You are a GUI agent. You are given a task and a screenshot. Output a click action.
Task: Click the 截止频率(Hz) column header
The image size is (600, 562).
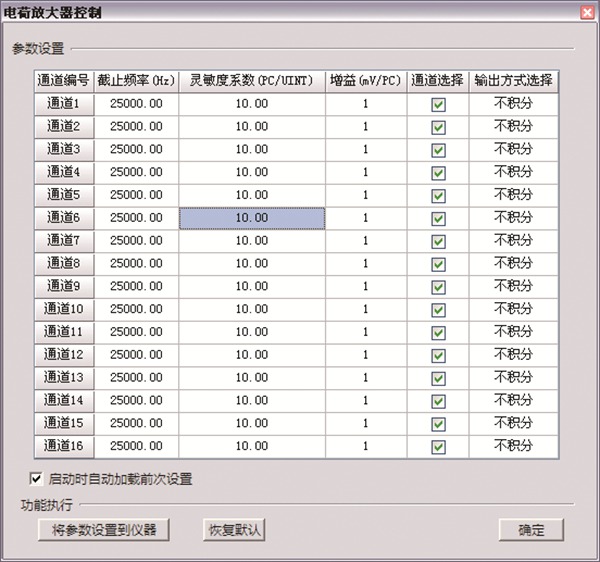(137, 81)
